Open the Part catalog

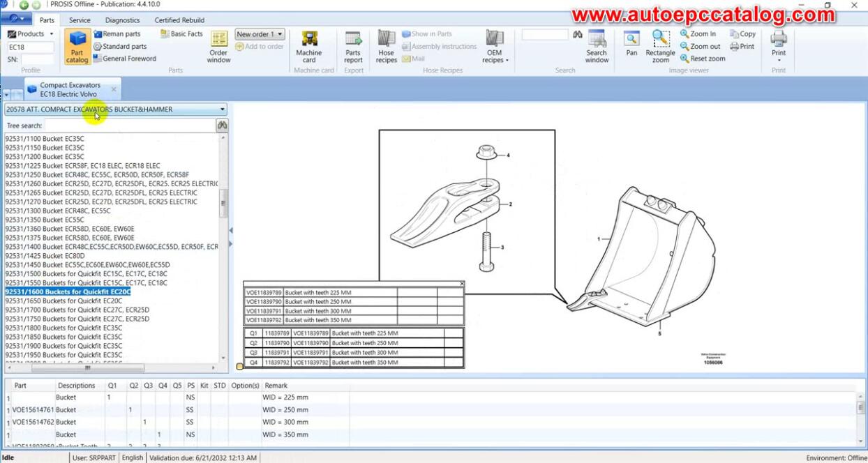click(x=77, y=47)
